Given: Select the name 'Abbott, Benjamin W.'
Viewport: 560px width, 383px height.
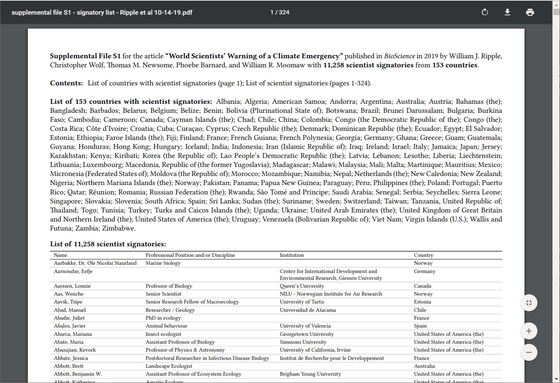Looking at the screenshot, I should pos(78,374).
